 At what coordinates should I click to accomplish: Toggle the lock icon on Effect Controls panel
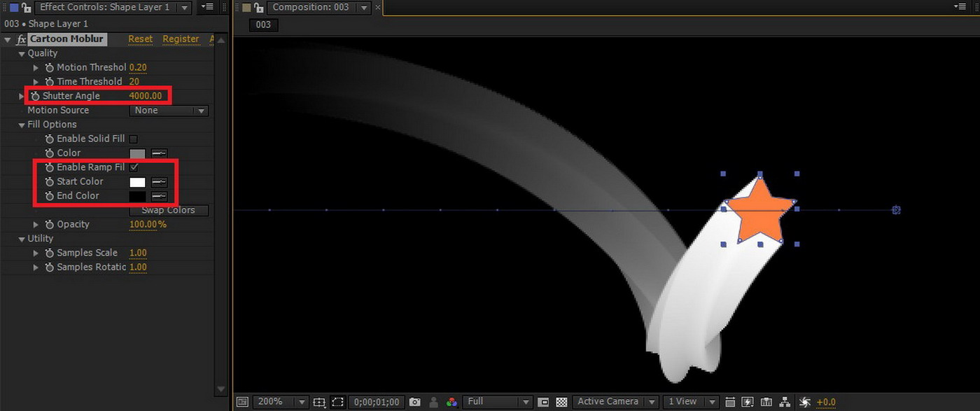[x=25, y=8]
